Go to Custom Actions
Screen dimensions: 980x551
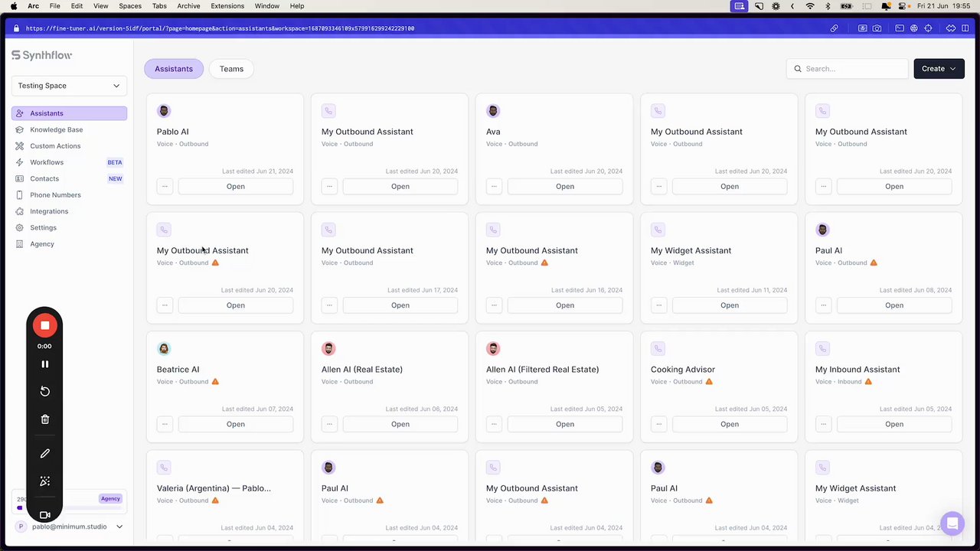click(69, 146)
